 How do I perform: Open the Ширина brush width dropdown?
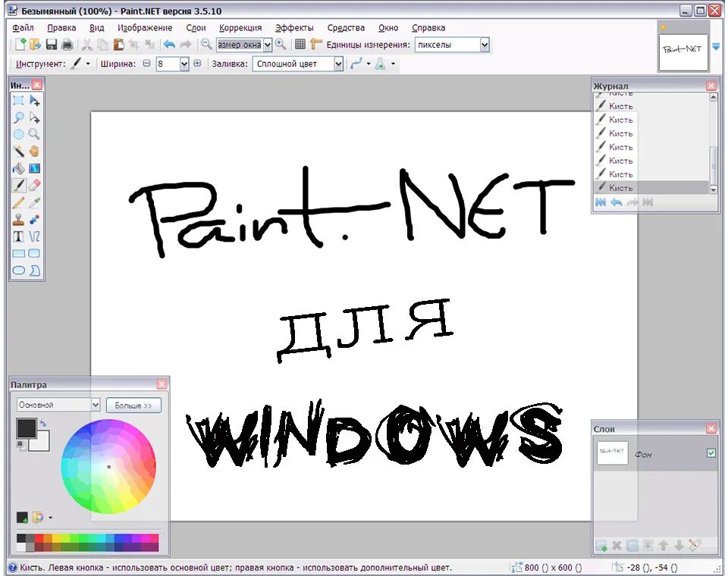pos(184,64)
